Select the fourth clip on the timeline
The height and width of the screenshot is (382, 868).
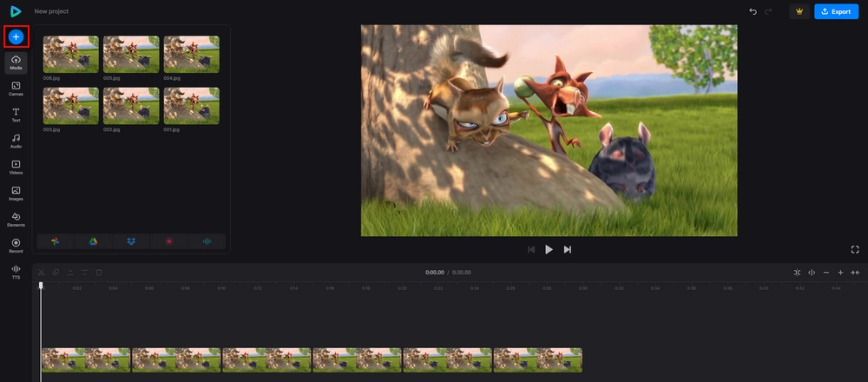(357, 359)
